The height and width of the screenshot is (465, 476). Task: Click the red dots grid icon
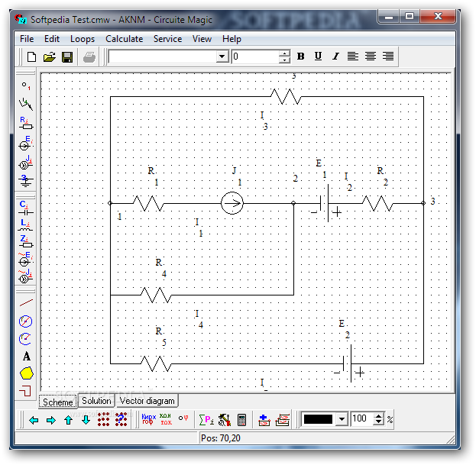coord(103,419)
